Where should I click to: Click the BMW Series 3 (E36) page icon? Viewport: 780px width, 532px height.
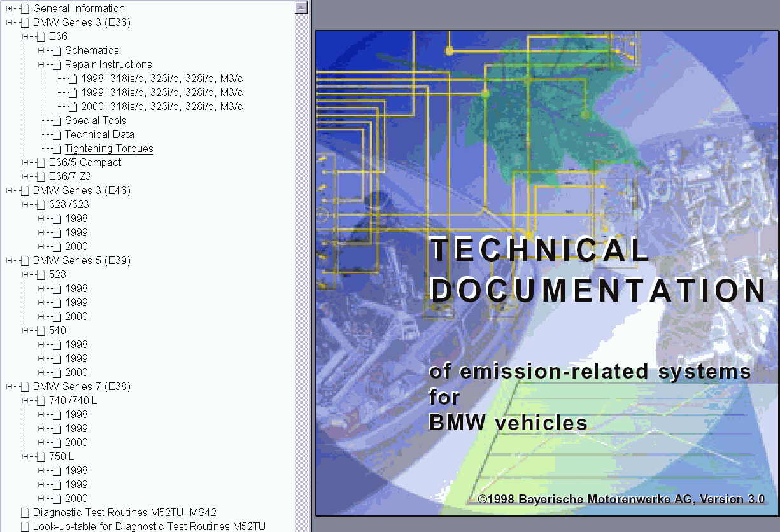(x=25, y=23)
